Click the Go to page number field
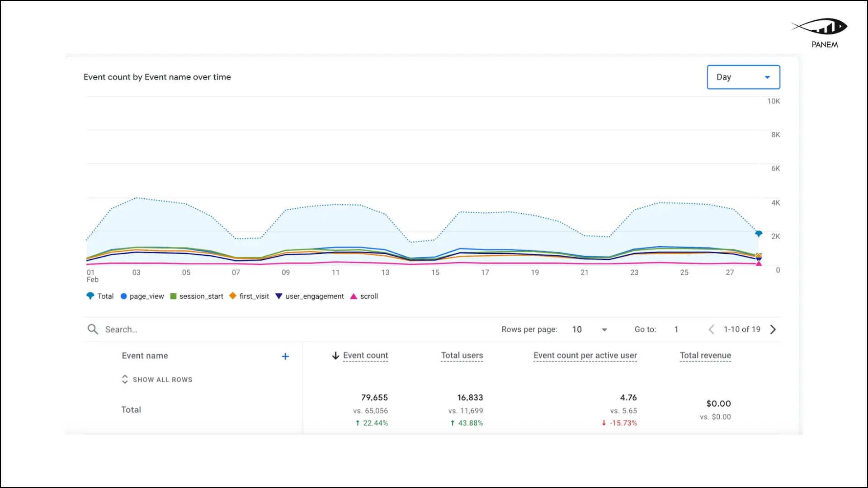868x488 pixels. pyautogui.click(x=676, y=329)
